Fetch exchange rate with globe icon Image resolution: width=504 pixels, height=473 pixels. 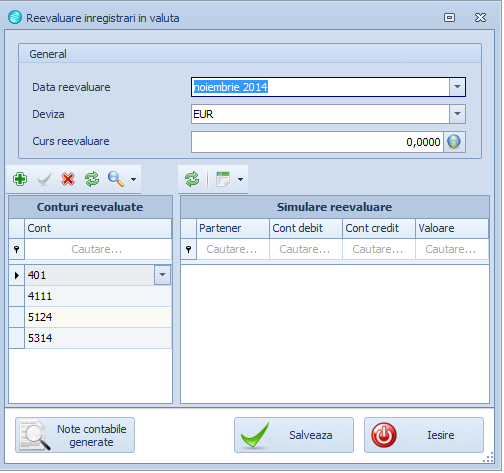[x=454, y=142]
